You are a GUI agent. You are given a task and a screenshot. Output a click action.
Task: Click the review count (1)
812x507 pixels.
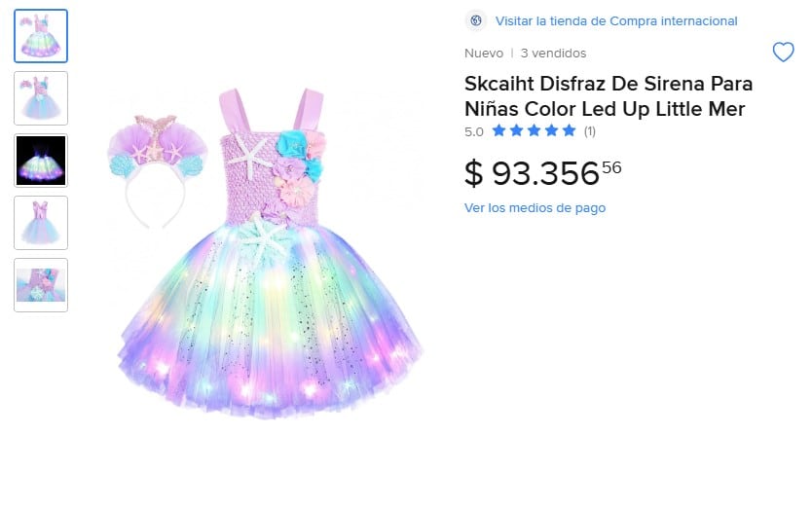(590, 131)
